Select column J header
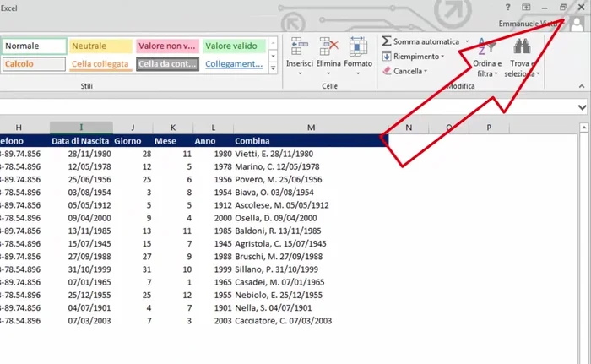This screenshot has width=591, height=364. (133, 128)
